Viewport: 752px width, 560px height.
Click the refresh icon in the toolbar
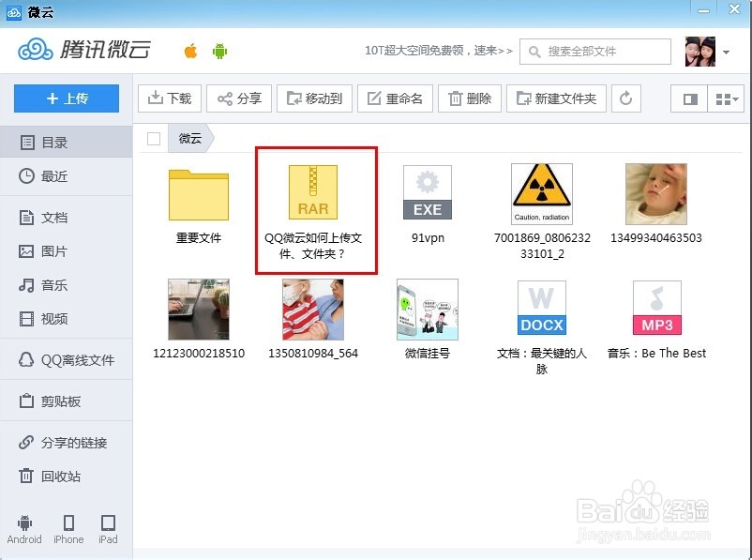pos(625,98)
